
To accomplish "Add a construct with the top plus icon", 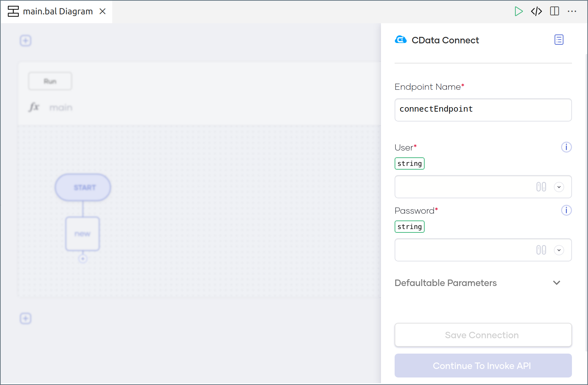I will click(26, 41).
